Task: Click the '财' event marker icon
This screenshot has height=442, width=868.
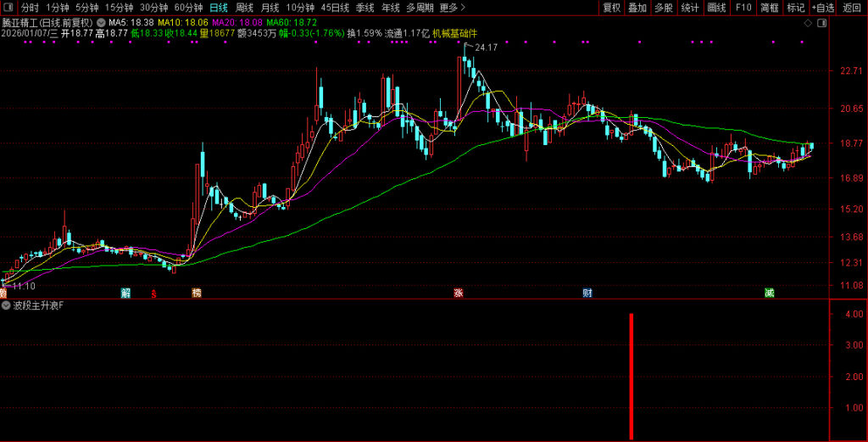Action: pyautogui.click(x=587, y=294)
